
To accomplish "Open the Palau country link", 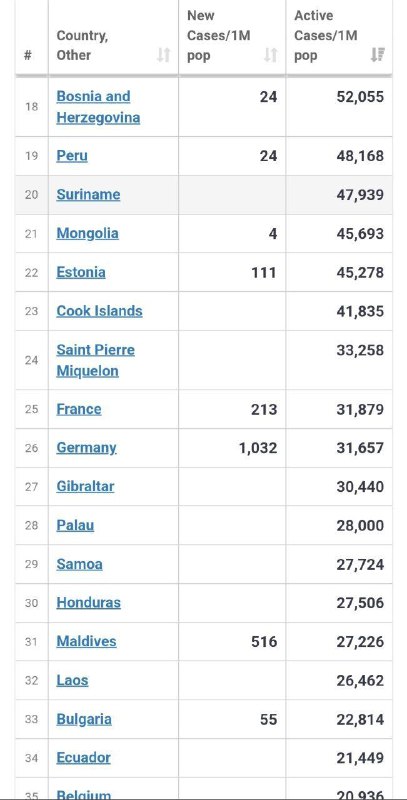I will [75, 525].
